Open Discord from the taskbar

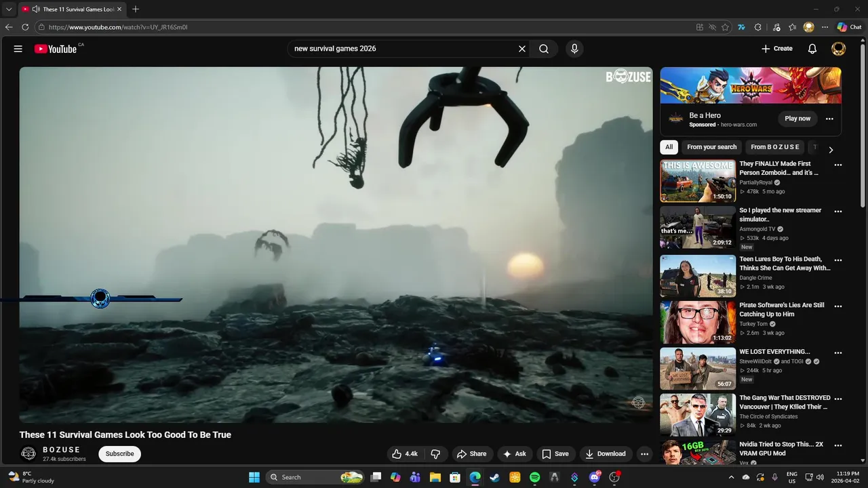point(595,477)
